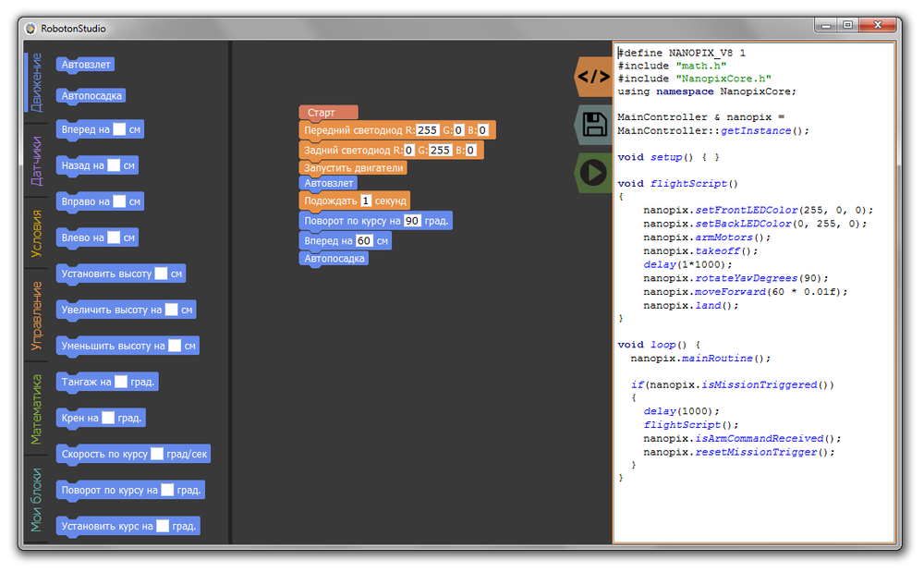Open the Условия blocks tab
The width and height of the screenshot is (924, 572).
click(36, 233)
